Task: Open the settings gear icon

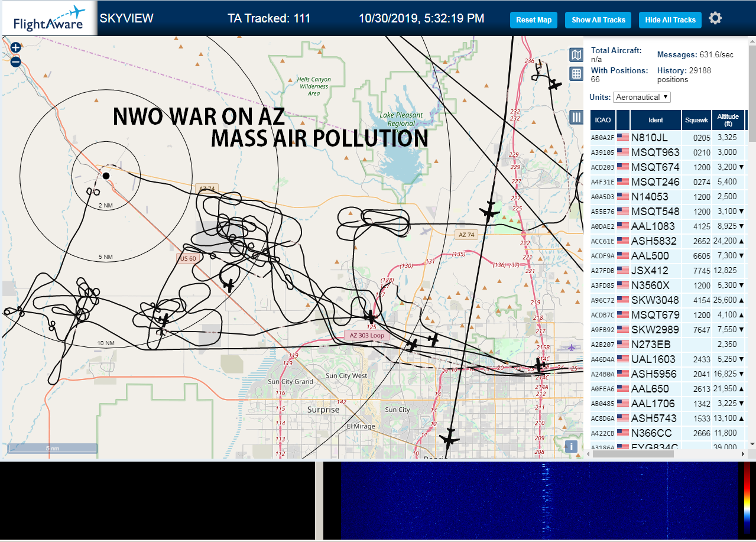Action: (715, 18)
